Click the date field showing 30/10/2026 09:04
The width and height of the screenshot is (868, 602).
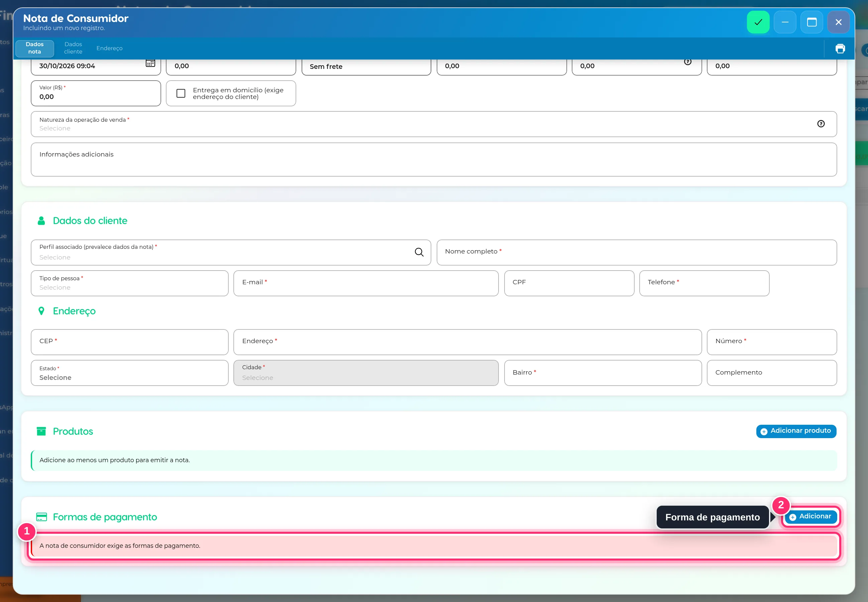click(x=96, y=67)
